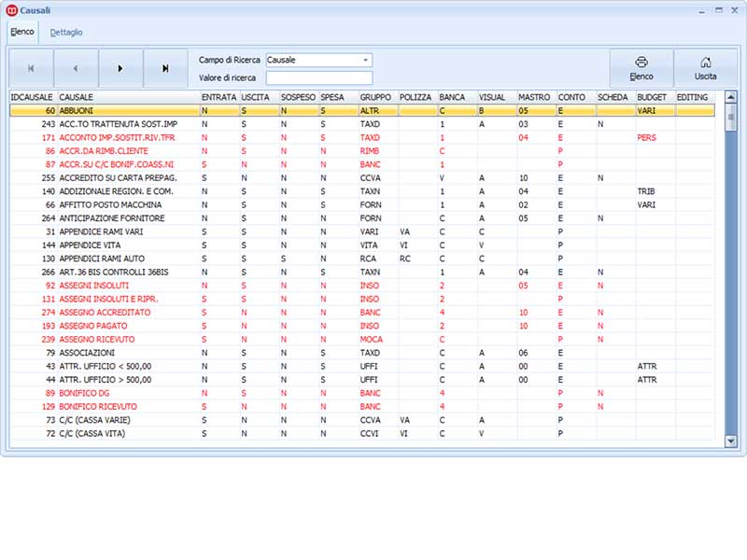Switch to the Dettaglio tab
Screen dimensions: 747x560
point(66,33)
